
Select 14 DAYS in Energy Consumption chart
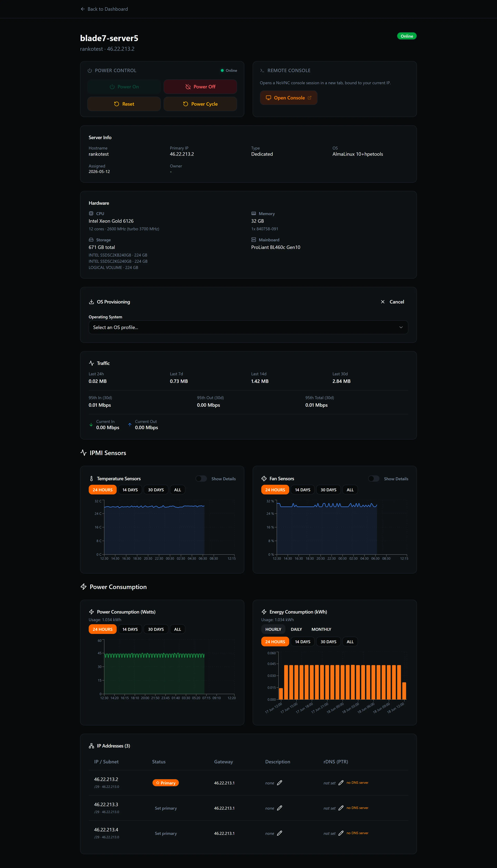(x=303, y=642)
